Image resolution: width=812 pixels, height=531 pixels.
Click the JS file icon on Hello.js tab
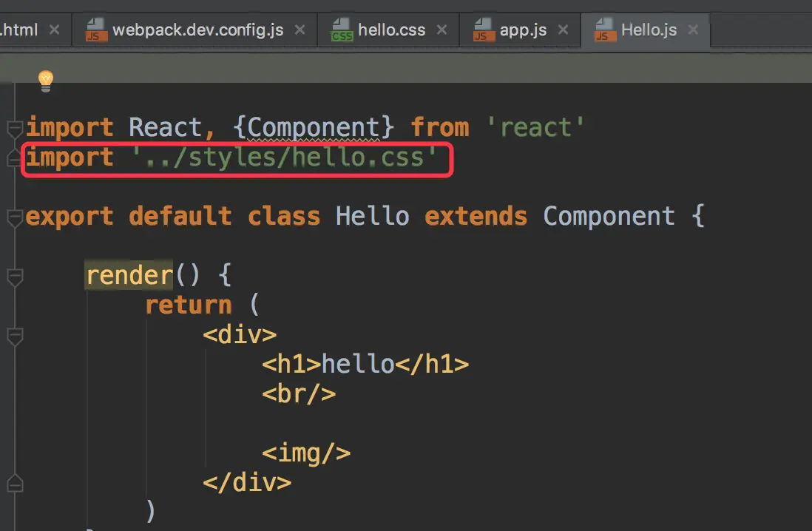pyautogui.click(x=605, y=30)
